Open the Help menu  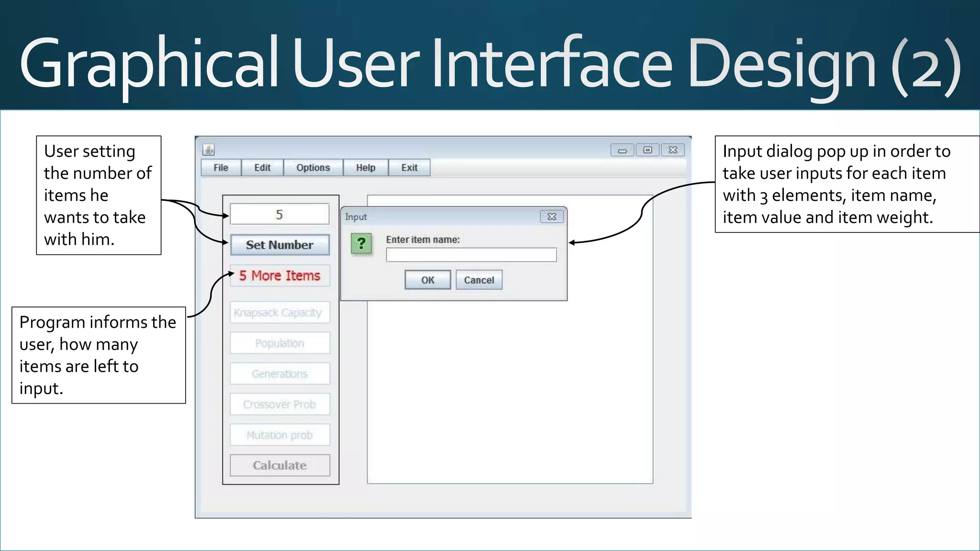pos(366,168)
